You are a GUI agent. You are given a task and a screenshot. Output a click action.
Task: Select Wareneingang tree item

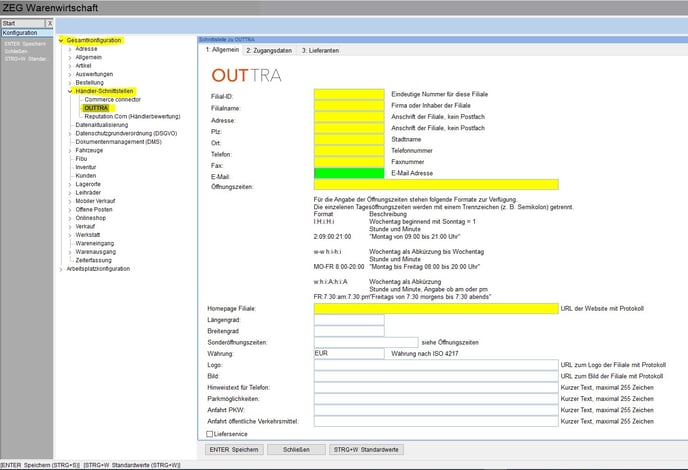pos(94,244)
